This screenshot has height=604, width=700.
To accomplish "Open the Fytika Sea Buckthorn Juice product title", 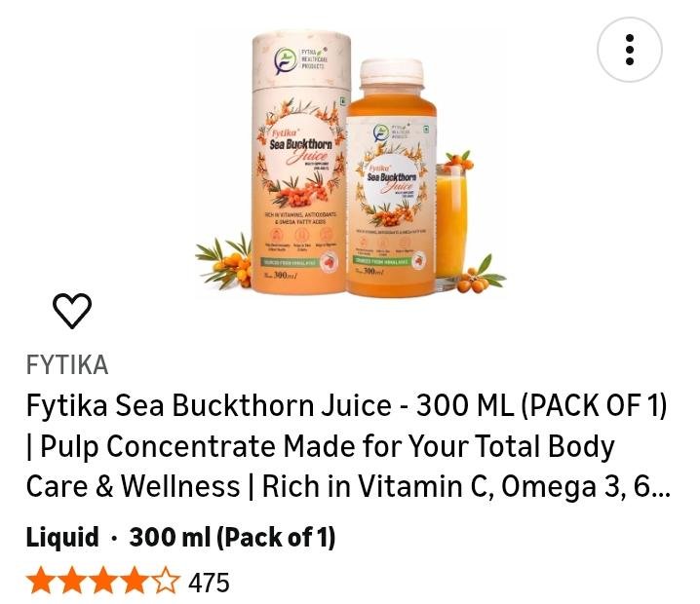I will point(348,445).
